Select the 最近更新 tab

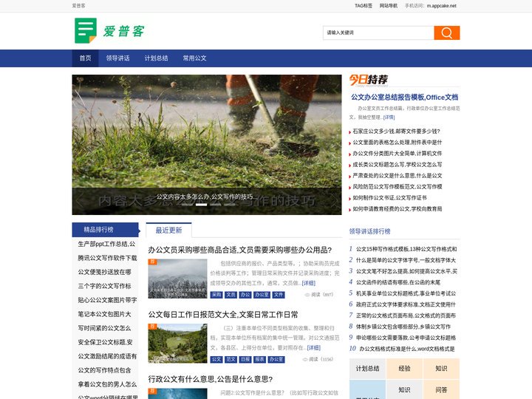(168, 230)
